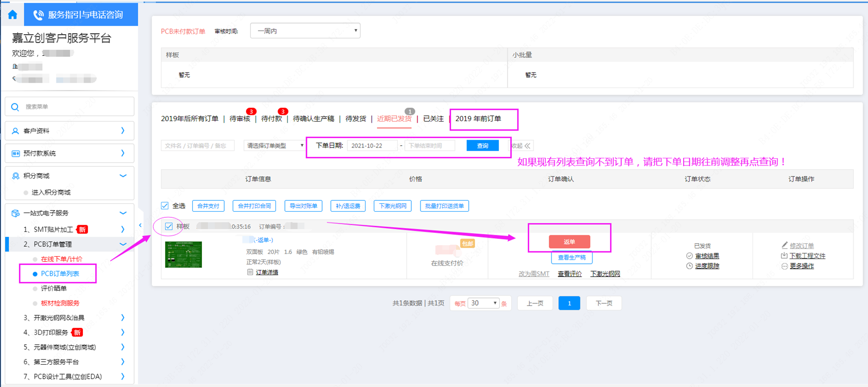Click the phone service guide icon
868x387 pixels.
(x=38, y=15)
